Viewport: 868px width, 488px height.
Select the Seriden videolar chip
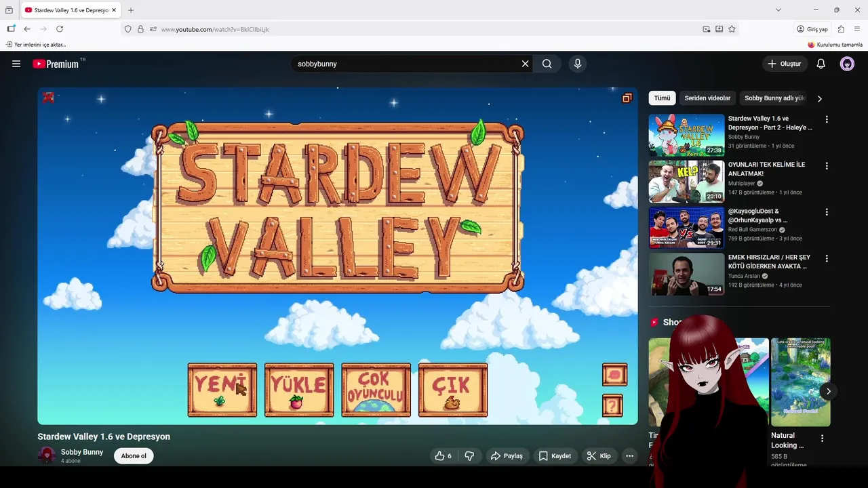click(x=707, y=98)
